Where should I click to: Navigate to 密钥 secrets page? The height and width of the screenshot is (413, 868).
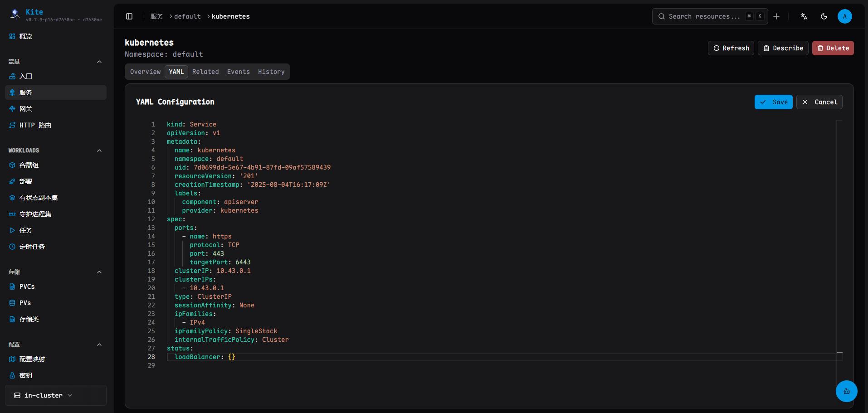pyautogui.click(x=25, y=375)
